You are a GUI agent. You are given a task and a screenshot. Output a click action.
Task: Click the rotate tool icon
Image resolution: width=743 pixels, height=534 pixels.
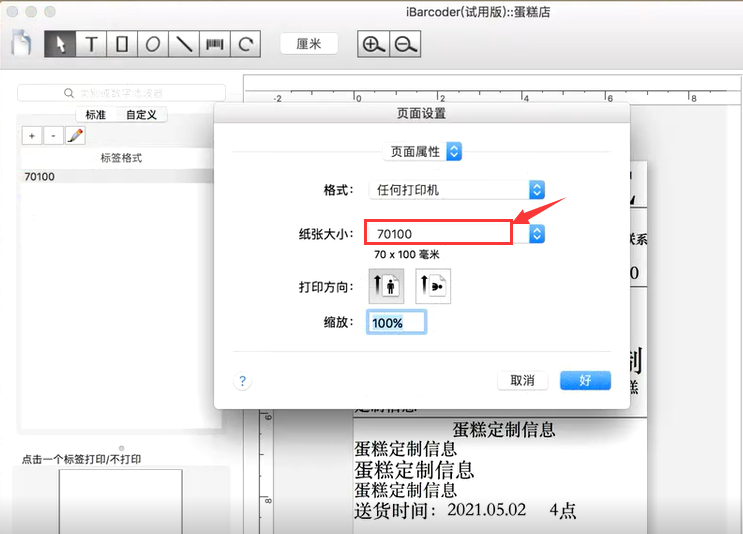coord(245,44)
